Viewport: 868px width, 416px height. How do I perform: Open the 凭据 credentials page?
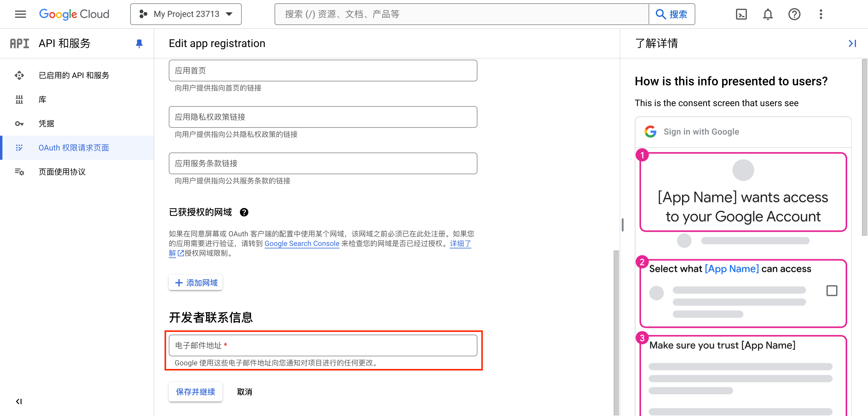(x=77, y=123)
